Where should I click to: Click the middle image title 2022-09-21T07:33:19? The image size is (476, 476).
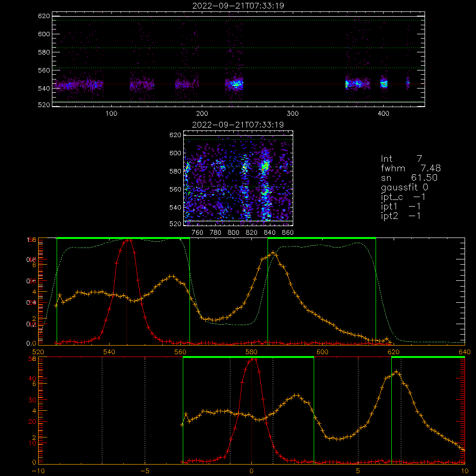pos(238,125)
